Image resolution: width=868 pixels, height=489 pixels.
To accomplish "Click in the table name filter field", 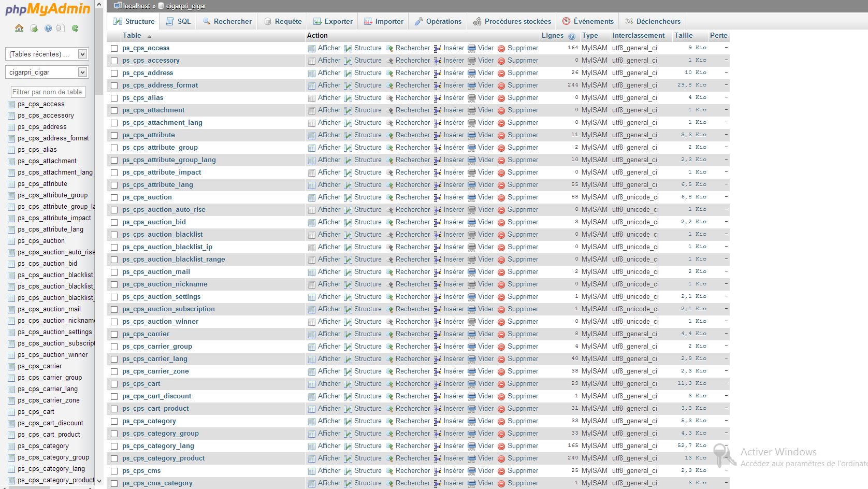I will click(48, 92).
